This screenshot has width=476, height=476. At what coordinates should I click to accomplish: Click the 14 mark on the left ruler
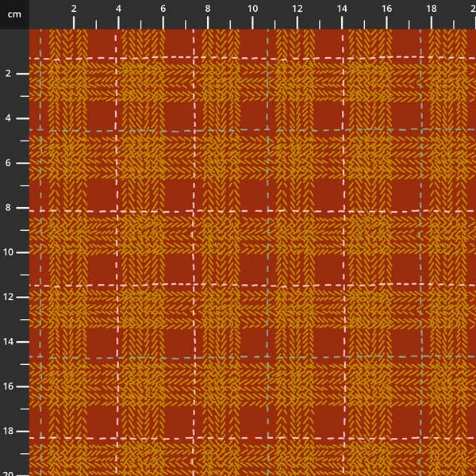tap(10, 341)
